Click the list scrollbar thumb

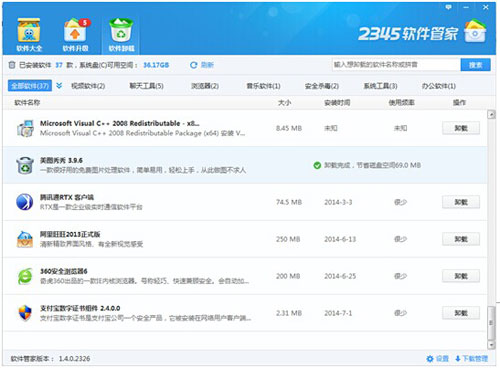[491, 323]
